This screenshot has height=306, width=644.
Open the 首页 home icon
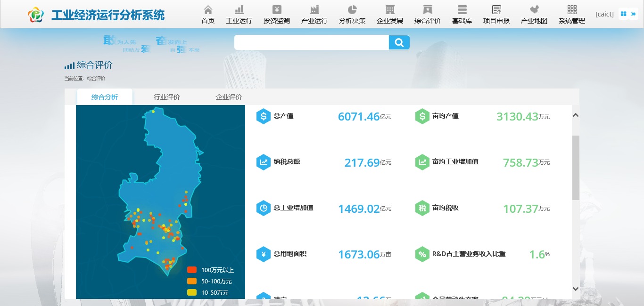(208, 9)
